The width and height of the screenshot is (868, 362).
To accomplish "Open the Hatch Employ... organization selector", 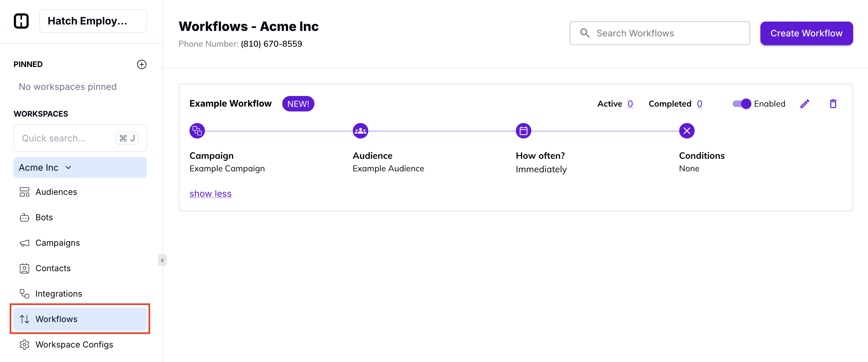I will (x=93, y=21).
